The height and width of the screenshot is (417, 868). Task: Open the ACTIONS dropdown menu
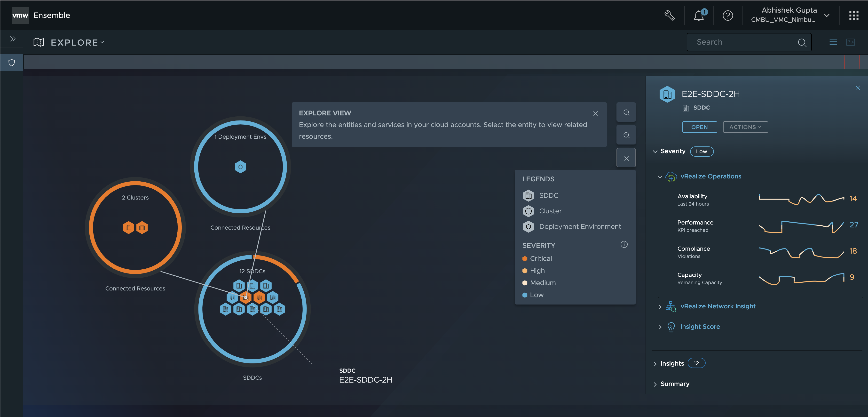click(x=745, y=127)
